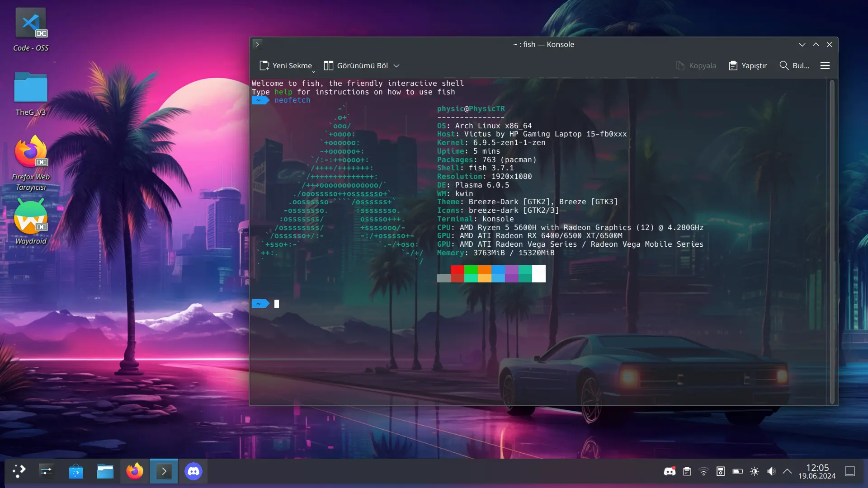Screen dimensions: 868x488
Task: Expand hidden system tray icons arrow
Action: [x=787, y=471]
